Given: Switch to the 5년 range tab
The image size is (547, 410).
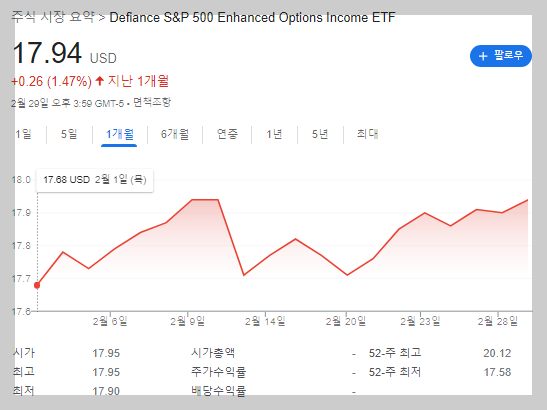Looking at the screenshot, I should point(320,134).
